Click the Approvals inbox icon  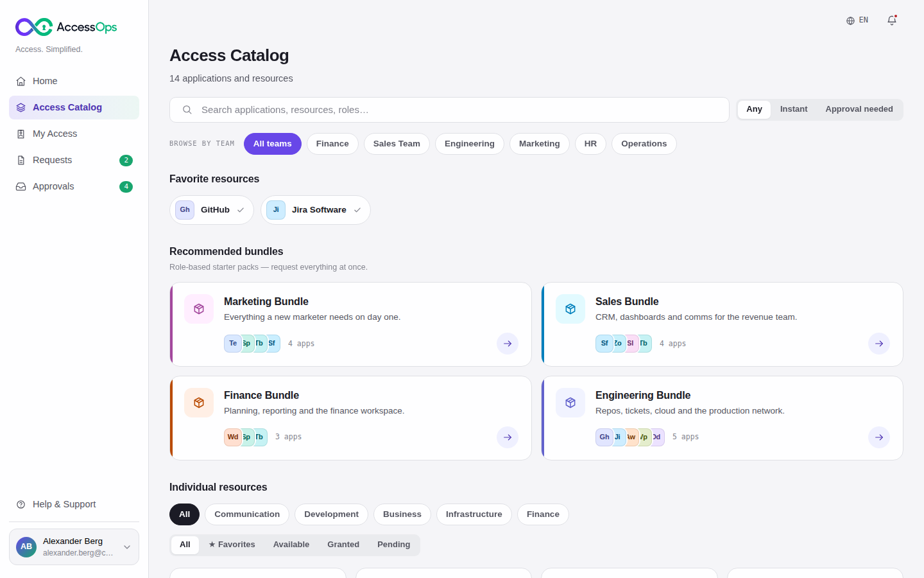tap(21, 186)
